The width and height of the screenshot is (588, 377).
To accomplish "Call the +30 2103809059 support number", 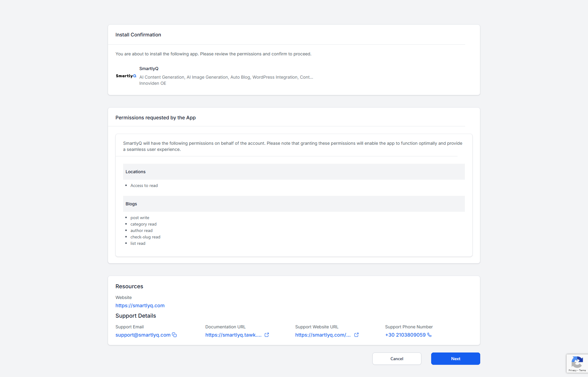I will [x=405, y=335].
